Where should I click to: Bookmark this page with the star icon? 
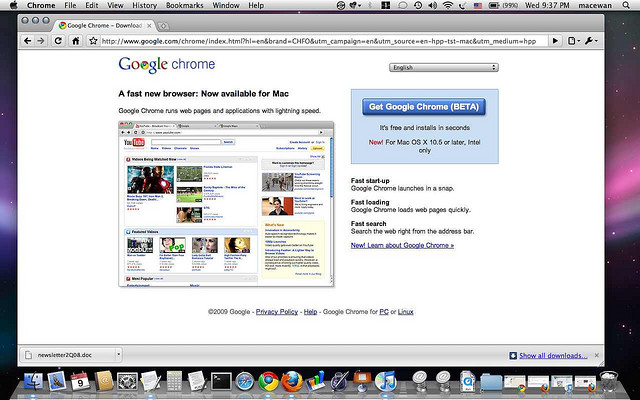click(x=92, y=41)
